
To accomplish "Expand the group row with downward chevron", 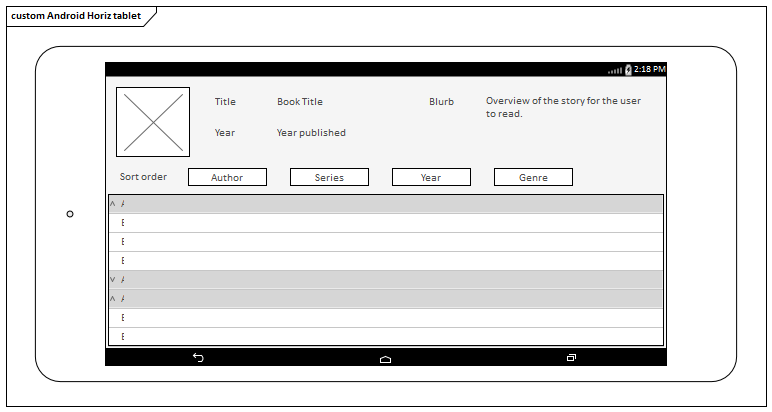I will [112, 280].
